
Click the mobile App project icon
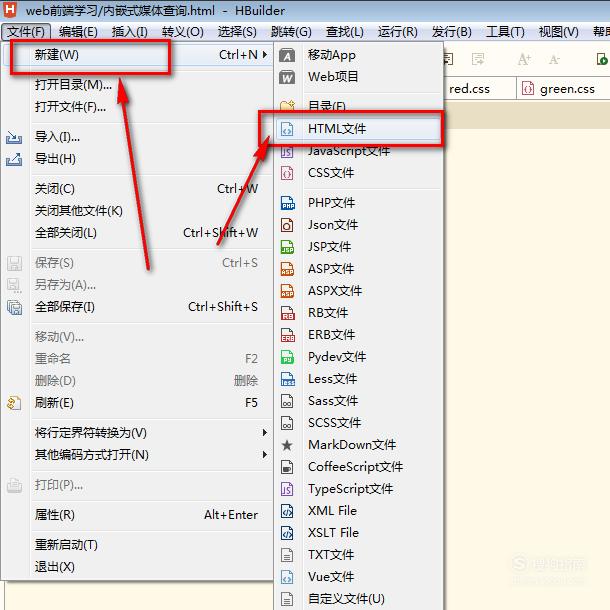click(287, 55)
